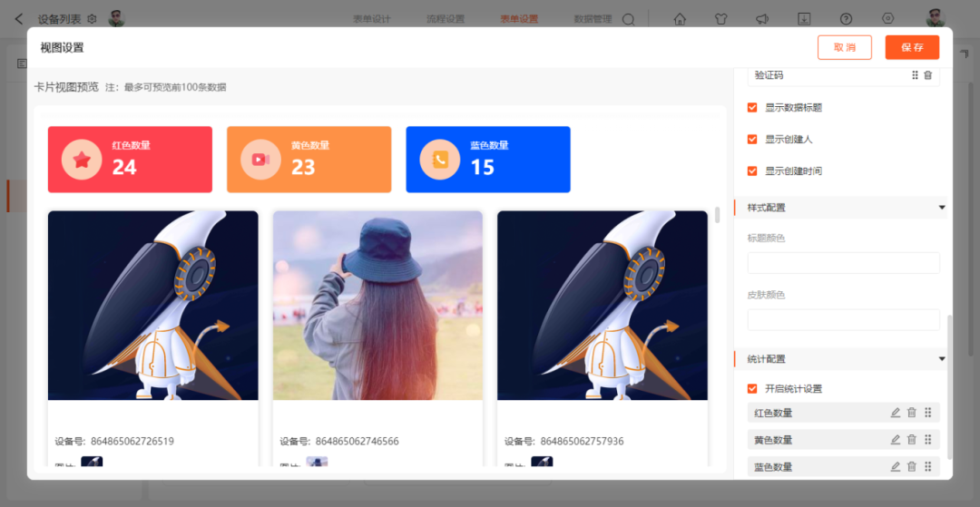Click the drag handle of 红色数量
Image resolution: width=980 pixels, height=507 pixels.
coord(928,413)
